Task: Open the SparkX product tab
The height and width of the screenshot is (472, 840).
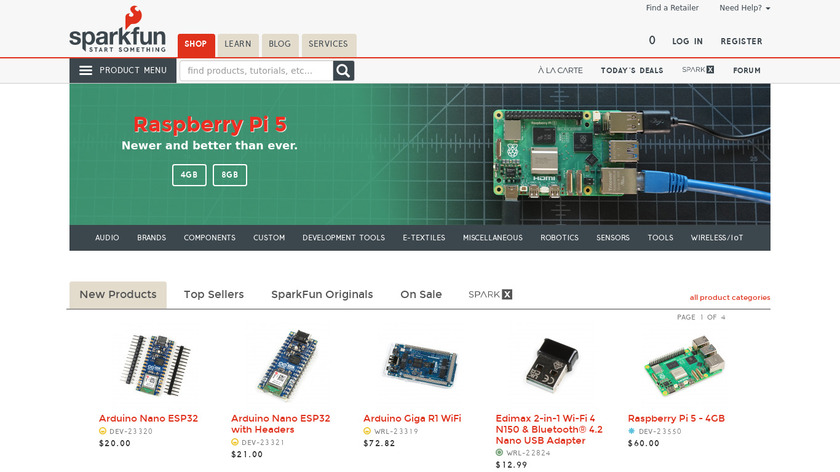Action: [490, 294]
